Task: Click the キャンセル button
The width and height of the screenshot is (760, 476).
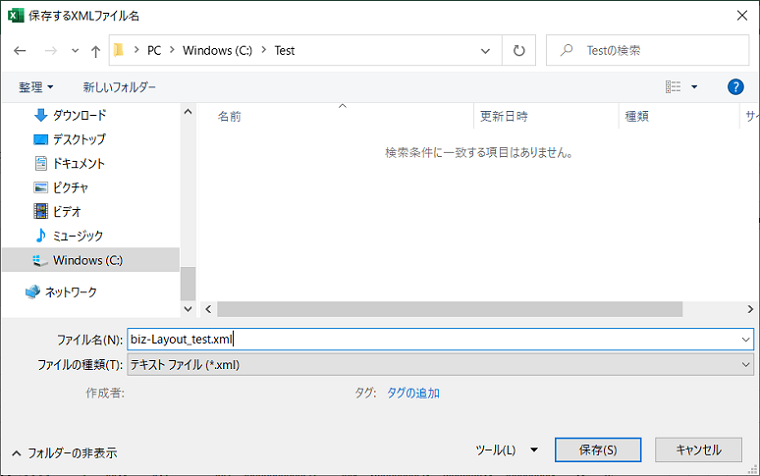Action: [x=698, y=450]
